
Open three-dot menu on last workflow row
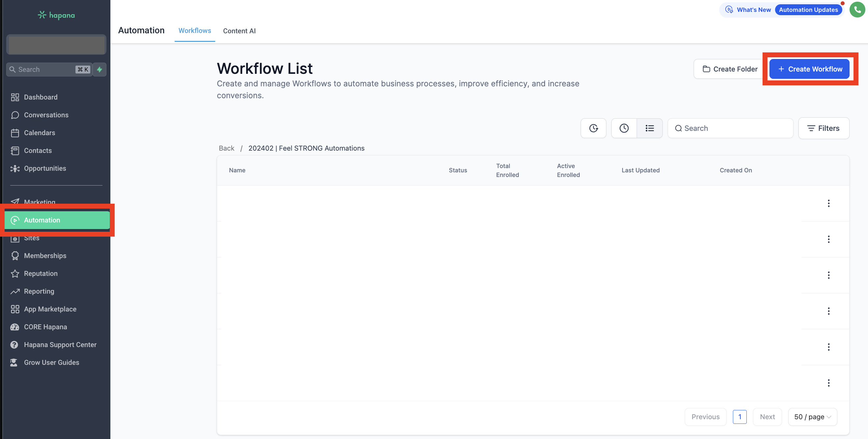click(828, 383)
